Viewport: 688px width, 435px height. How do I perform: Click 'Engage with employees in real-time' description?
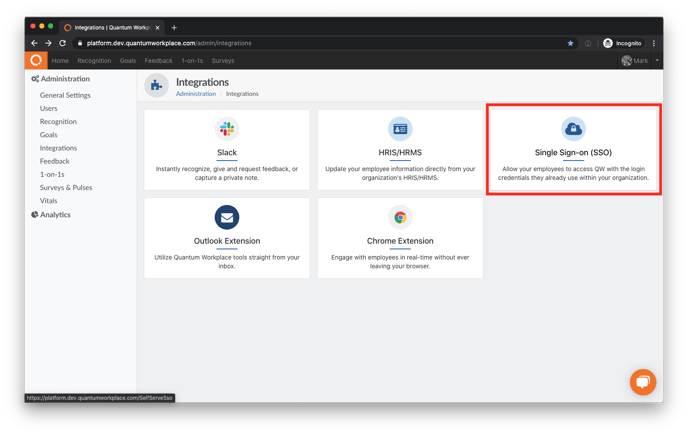pos(400,262)
